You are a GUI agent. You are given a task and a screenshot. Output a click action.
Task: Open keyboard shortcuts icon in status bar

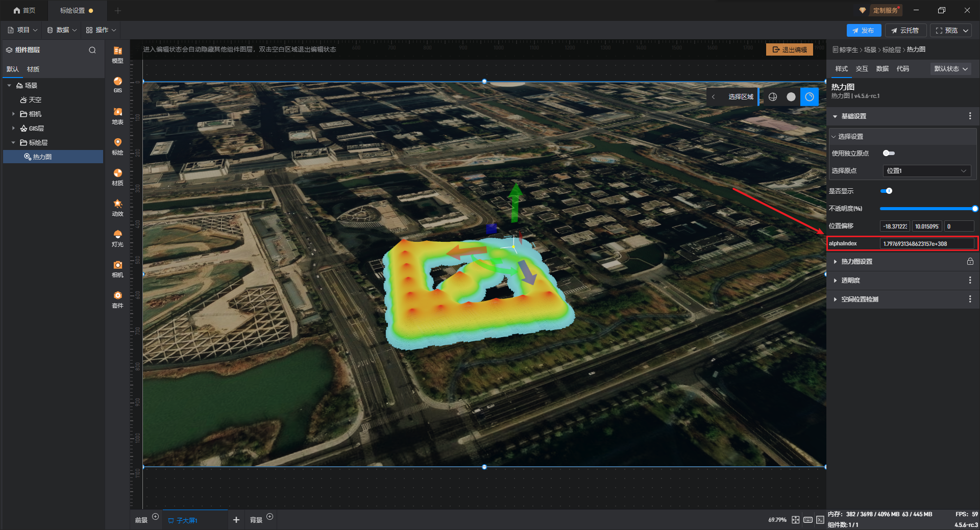click(x=808, y=520)
